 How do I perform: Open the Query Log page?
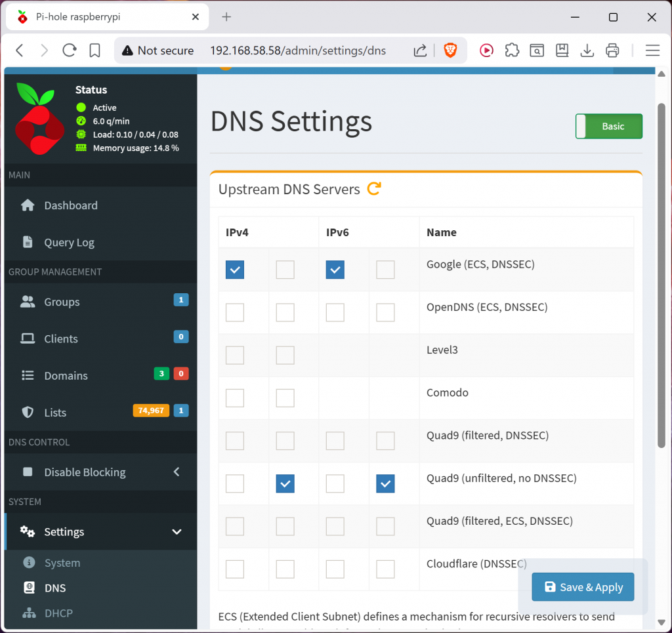(69, 242)
